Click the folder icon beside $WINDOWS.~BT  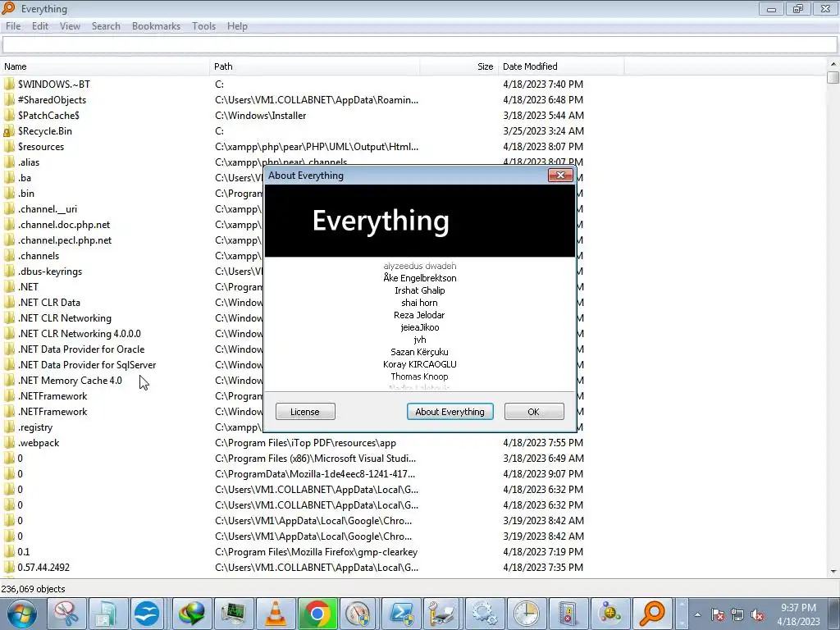coord(9,84)
